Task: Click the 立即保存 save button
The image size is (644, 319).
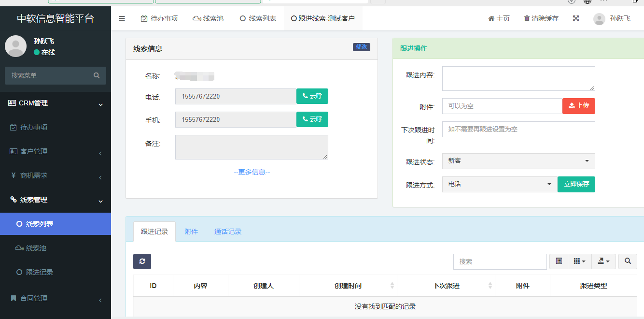Action: click(576, 184)
